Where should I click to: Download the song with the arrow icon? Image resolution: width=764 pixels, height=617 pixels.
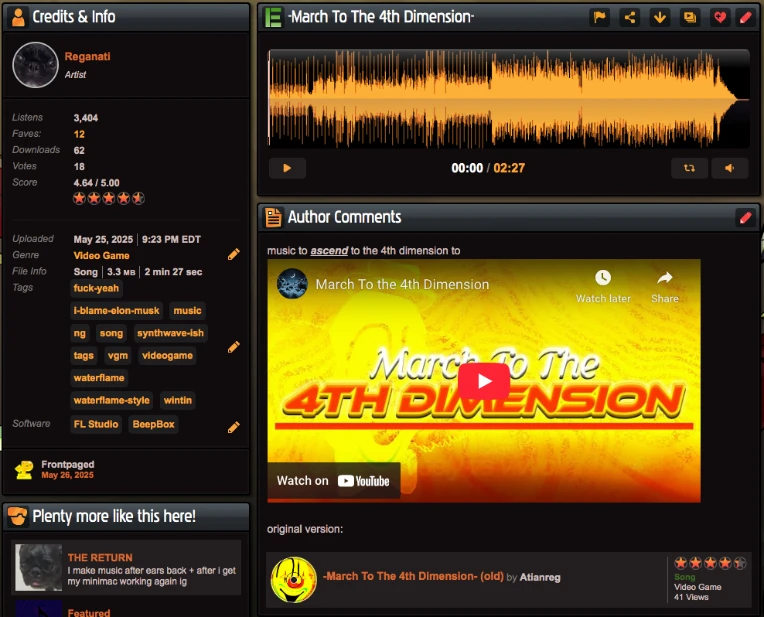click(660, 18)
